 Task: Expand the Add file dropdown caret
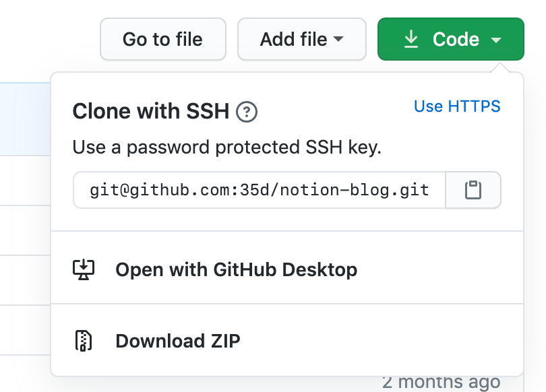pyautogui.click(x=338, y=40)
